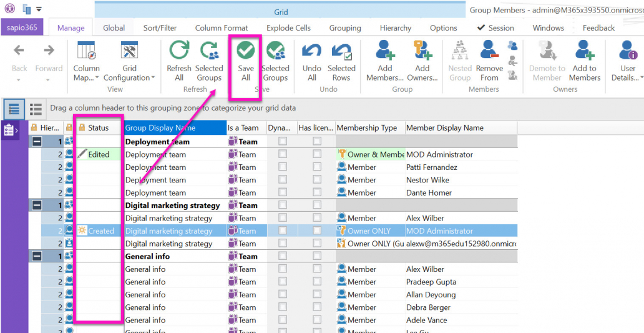Click Add to Members
The height and width of the screenshot is (333, 644).
(585, 62)
